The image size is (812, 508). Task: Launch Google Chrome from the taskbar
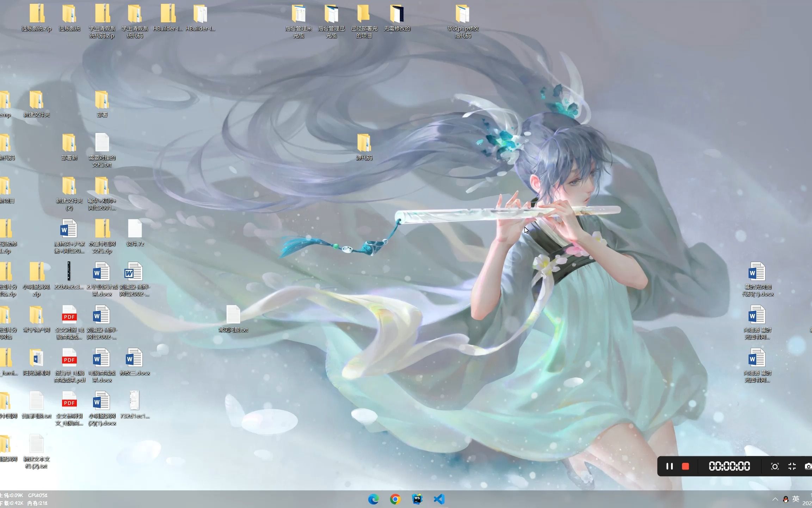click(395, 499)
